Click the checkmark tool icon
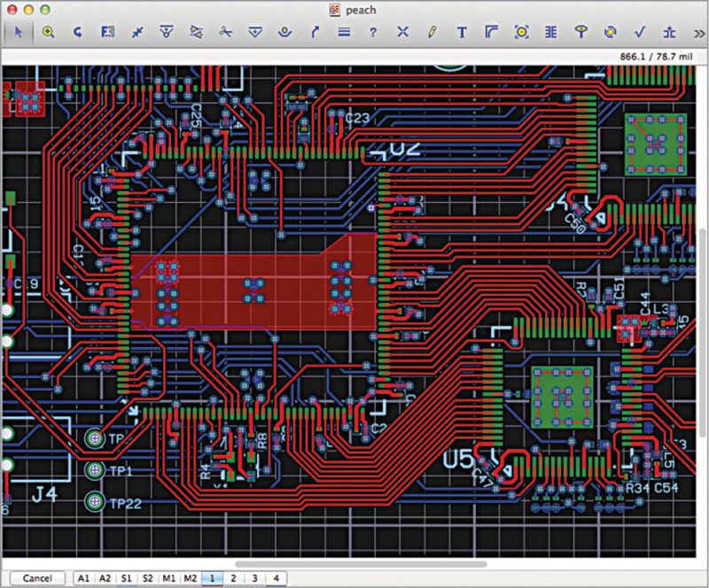The height and width of the screenshot is (588, 709). [x=639, y=33]
